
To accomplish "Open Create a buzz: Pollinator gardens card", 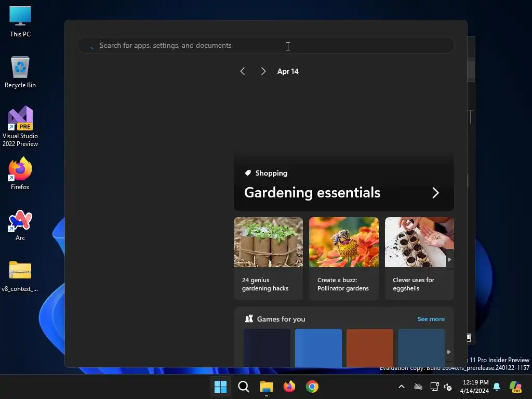I will point(344,259).
